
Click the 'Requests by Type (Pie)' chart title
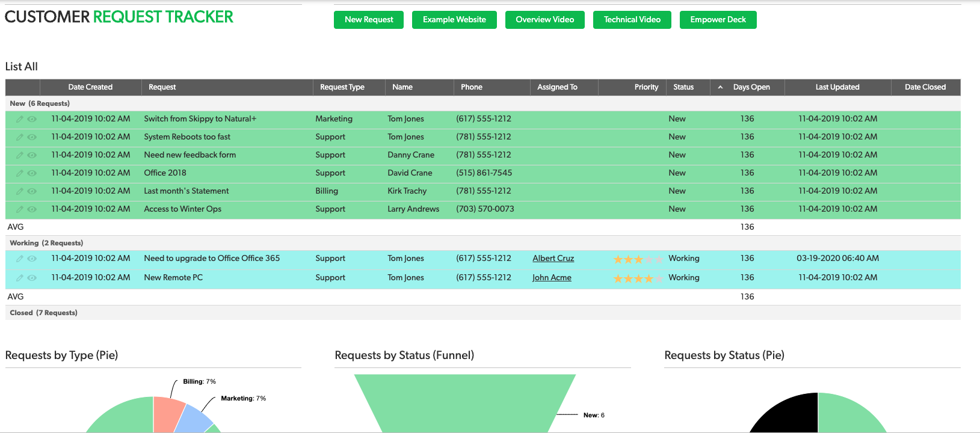(x=61, y=355)
